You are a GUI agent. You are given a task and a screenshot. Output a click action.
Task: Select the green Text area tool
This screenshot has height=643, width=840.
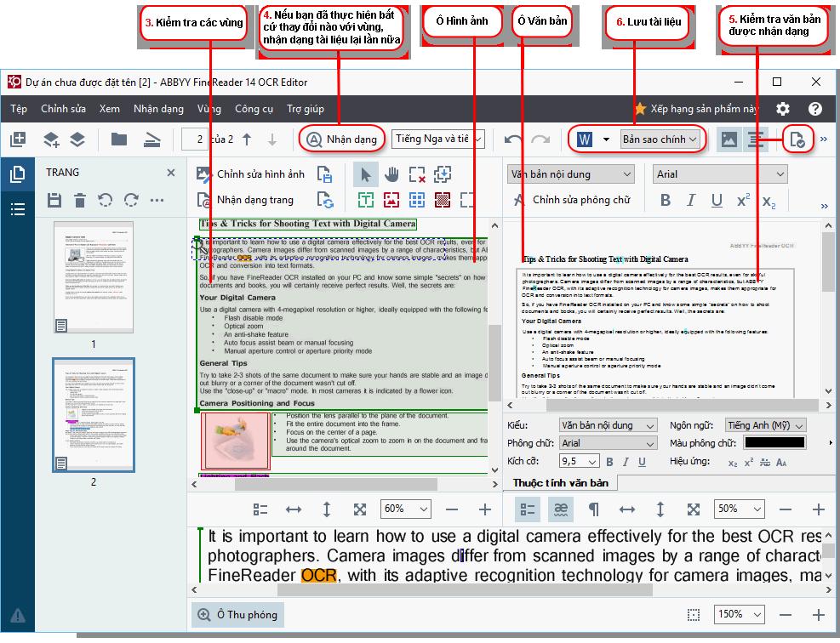[366, 200]
